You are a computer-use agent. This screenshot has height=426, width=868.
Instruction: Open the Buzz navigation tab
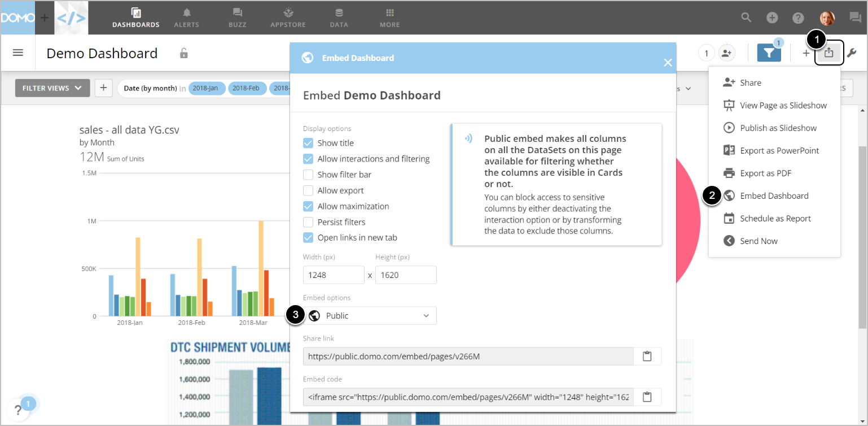[238, 18]
